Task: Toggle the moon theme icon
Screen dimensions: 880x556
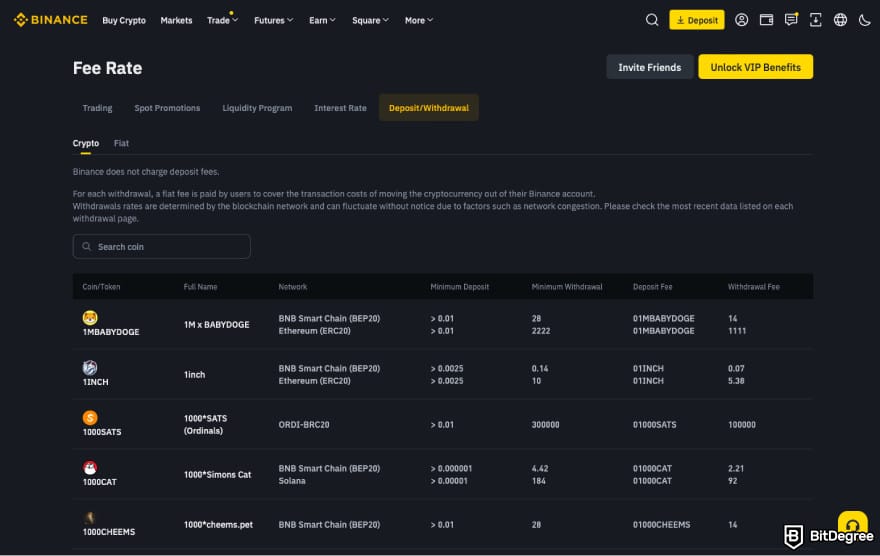Action: [x=865, y=20]
